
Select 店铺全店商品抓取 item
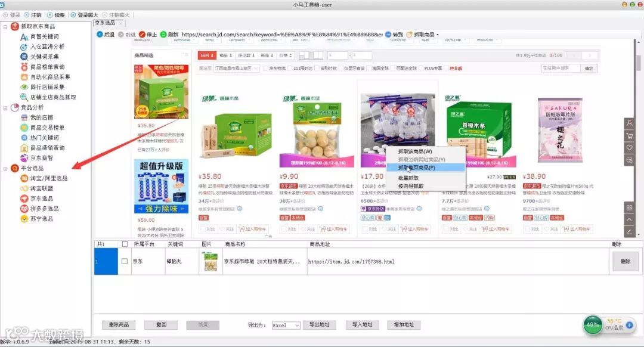tap(53, 97)
